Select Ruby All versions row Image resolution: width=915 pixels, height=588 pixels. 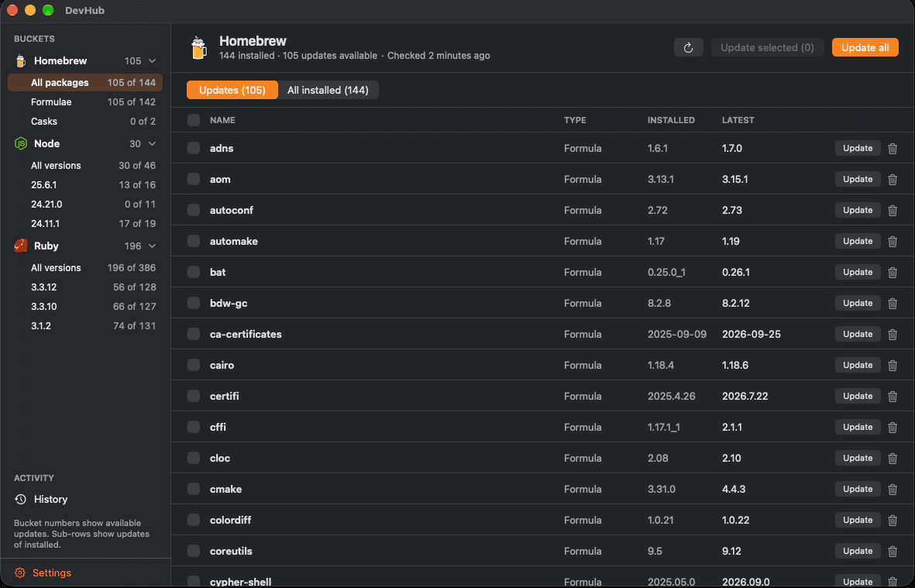pos(85,268)
